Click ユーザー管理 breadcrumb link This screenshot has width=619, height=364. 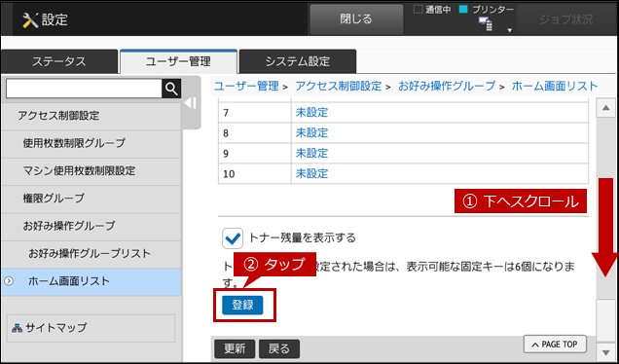(246, 86)
